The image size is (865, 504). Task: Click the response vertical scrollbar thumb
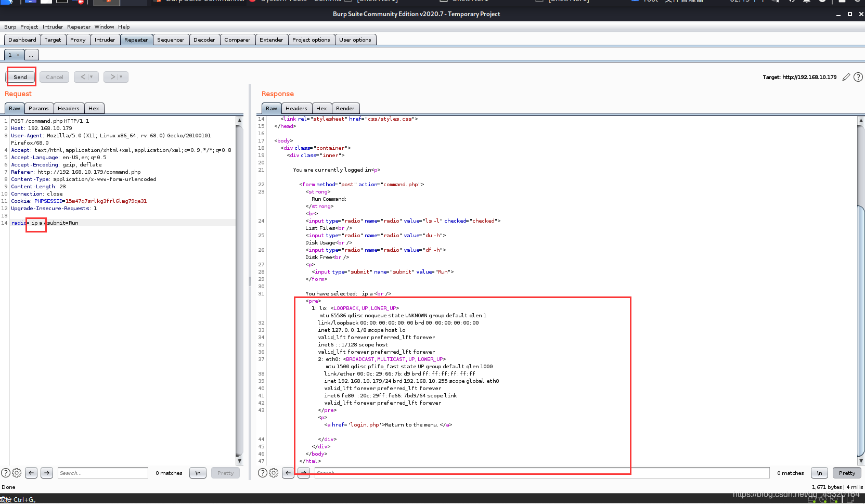(x=861, y=330)
